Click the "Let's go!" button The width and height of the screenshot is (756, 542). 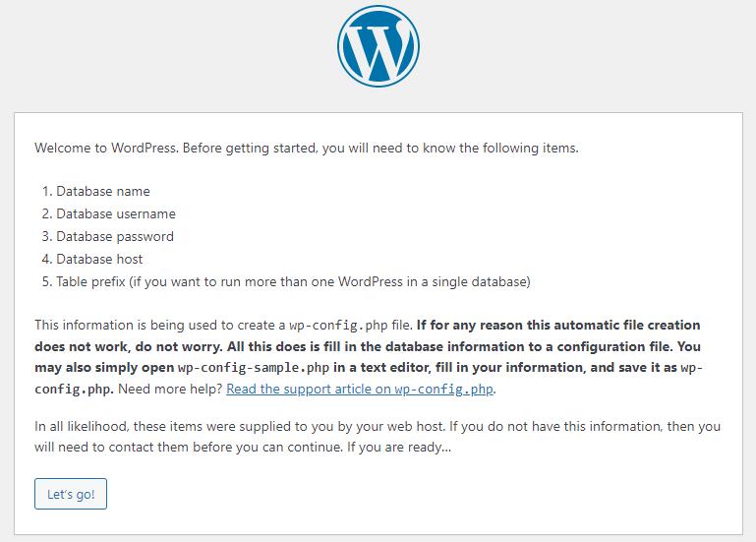click(71, 494)
